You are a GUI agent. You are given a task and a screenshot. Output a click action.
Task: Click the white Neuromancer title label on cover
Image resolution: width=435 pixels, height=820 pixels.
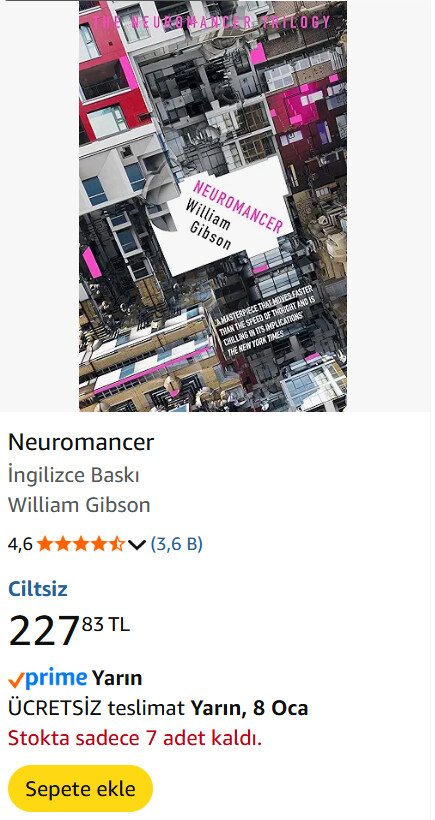tap(220, 219)
